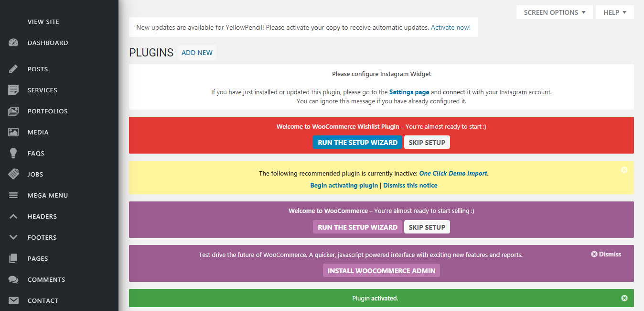Skip setup for WooCommerce Wishlist Plugin
The height and width of the screenshot is (311, 644).
tap(427, 143)
